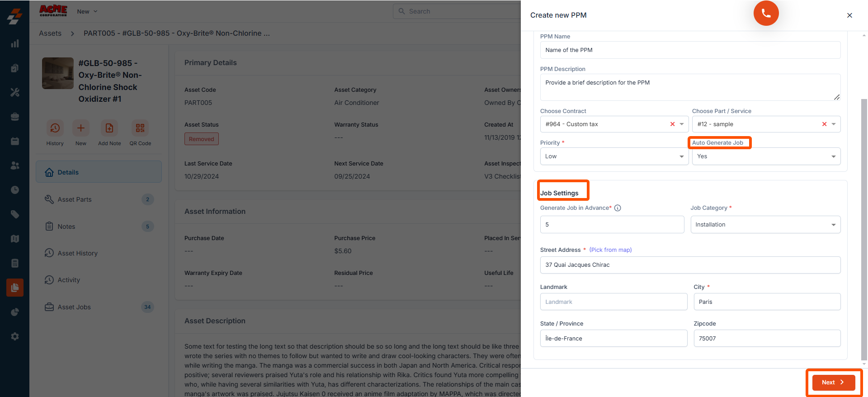Open the asset History icon
The width and height of the screenshot is (868, 397).
(55, 128)
